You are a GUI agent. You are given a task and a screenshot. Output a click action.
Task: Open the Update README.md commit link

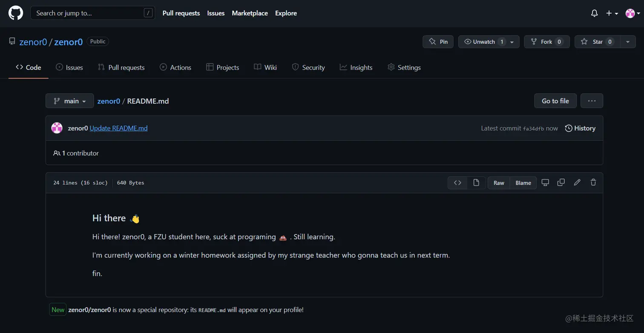click(118, 128)
